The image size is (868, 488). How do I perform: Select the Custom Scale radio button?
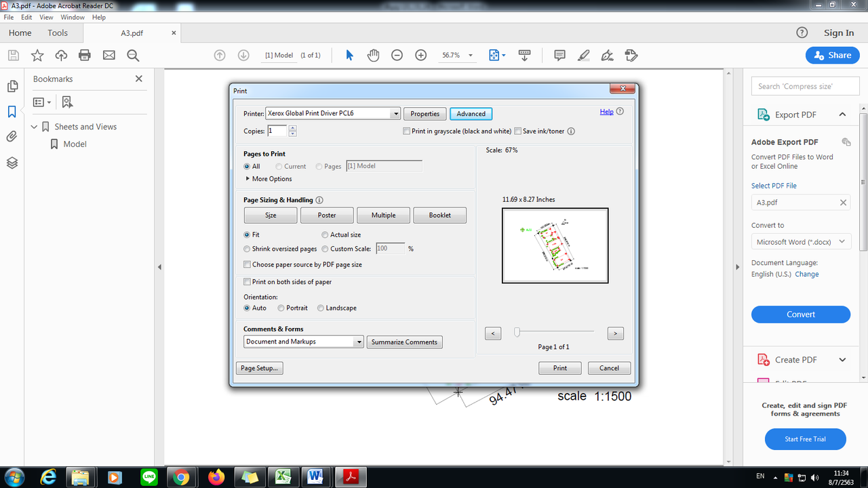325,249
